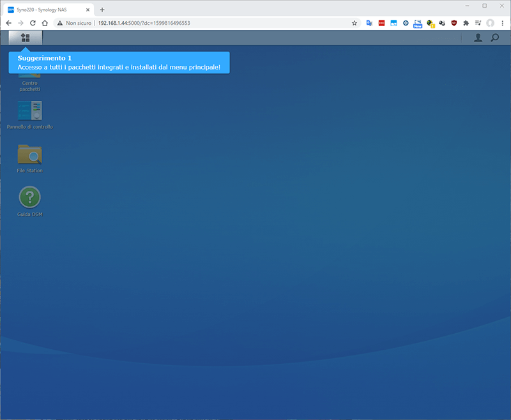The image size is (511, 420).
Task: Open the DSM main menu button
Action: pos(25,38)
